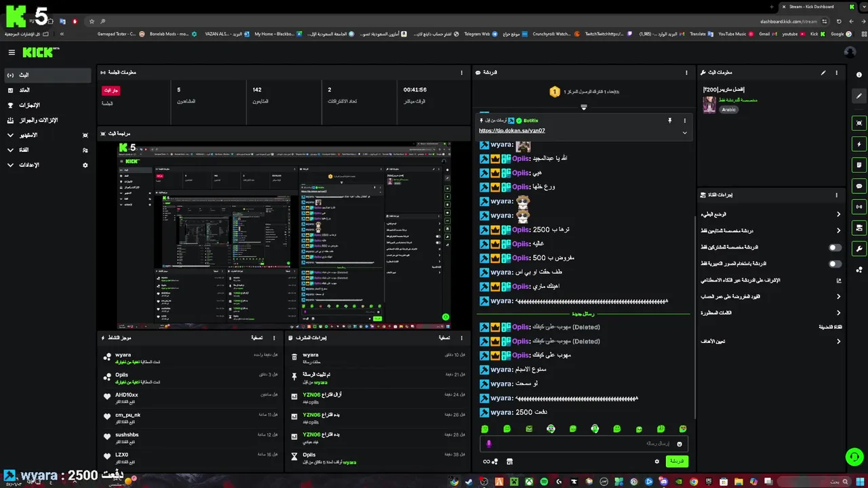Open moderator actions three-dot menu

tap(462, 338)
